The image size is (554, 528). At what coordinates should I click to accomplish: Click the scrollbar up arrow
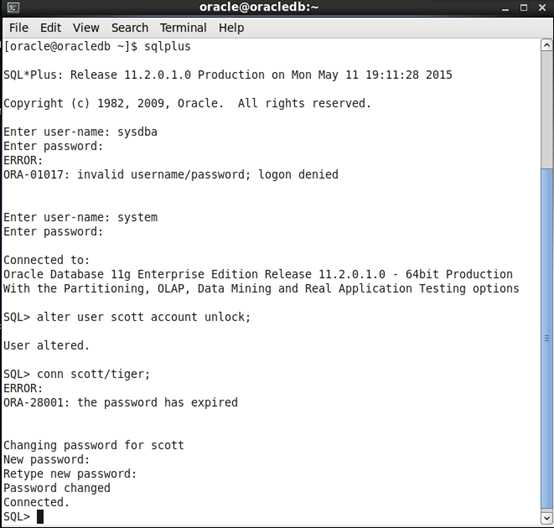point(547,45)
